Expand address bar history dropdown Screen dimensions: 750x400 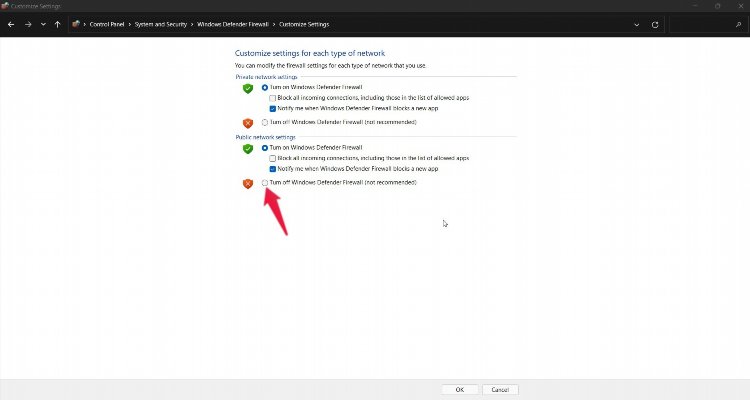[637, 25]
